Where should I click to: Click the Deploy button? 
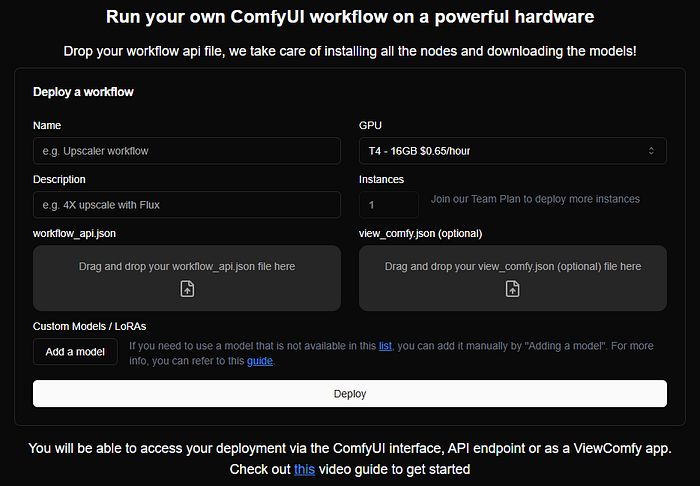350,394
